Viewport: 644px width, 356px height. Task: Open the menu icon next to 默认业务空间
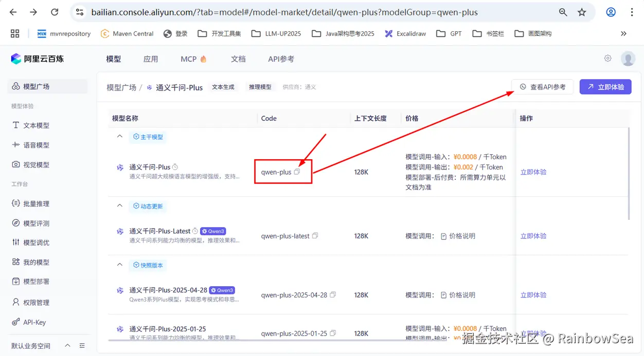[82, 346]
